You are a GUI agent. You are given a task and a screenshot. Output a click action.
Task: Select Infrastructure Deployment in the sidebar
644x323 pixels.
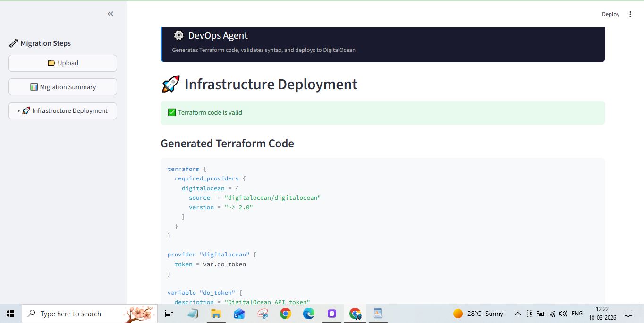click(x=63, y=111)
